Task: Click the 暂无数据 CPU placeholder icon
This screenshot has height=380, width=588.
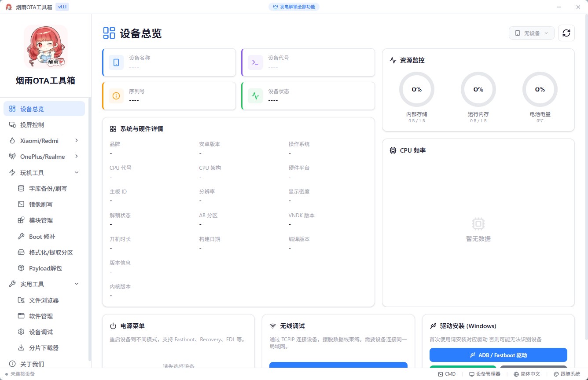Action: [x=478, y=224]
